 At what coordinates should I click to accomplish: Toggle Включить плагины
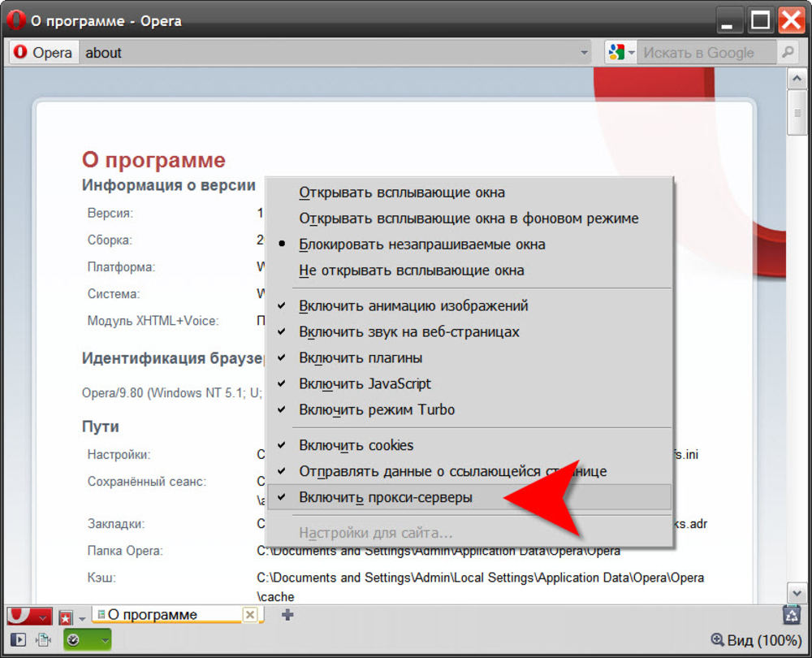pyautogui.click(x=469, y=357)
